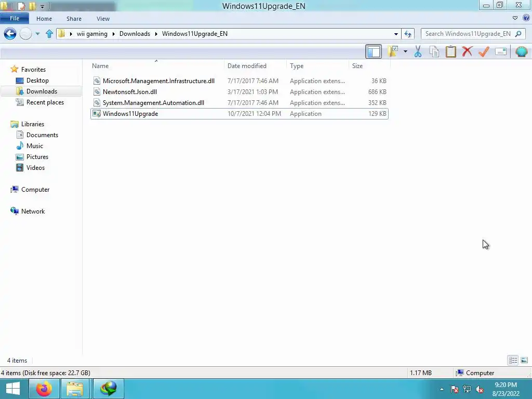
Task: Select Newtonsoft.Json.dll file
Action: [240, 91]
